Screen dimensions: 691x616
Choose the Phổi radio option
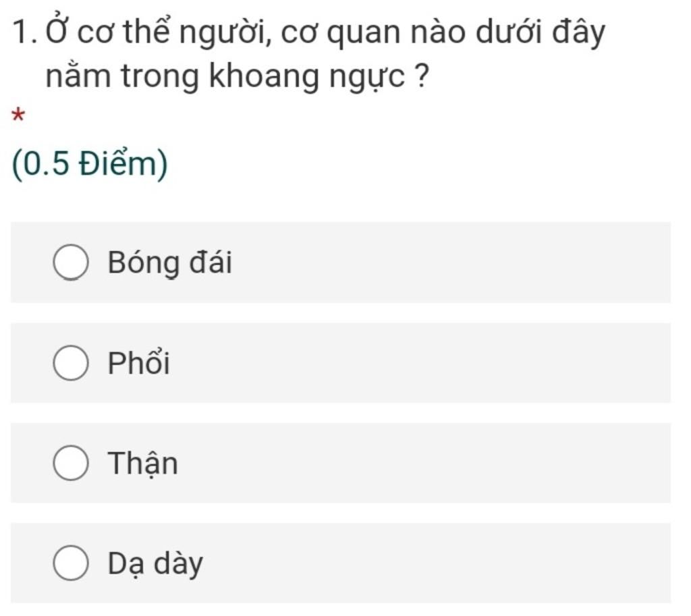click(x=70, y=364)
